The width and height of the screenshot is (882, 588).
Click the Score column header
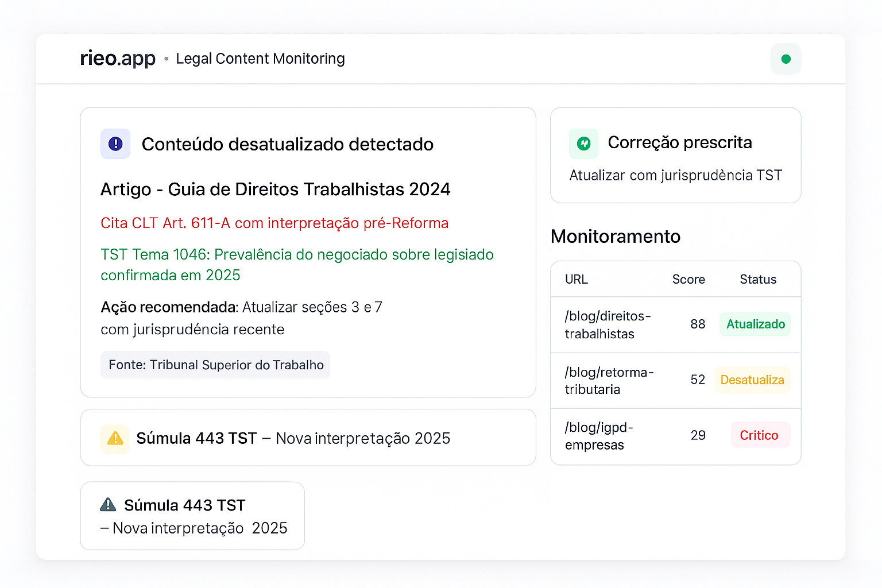(x=688, y=279)
